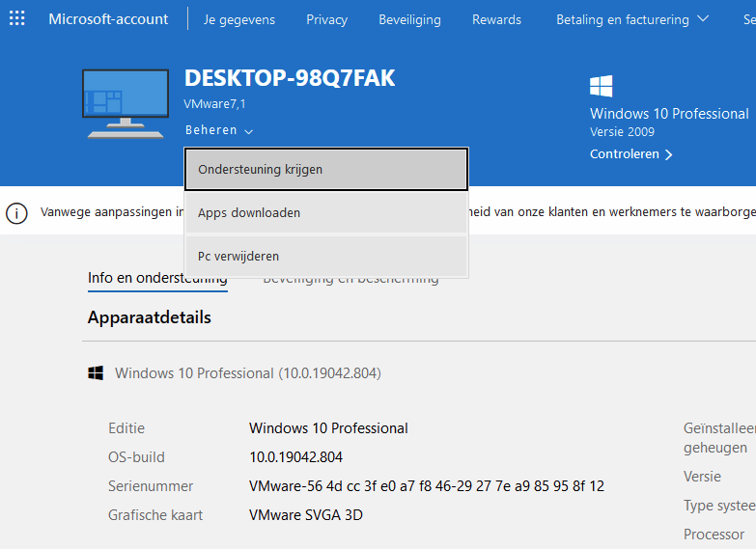Click the VMware SVGA 3D value
This screenshot has height=549, width=756.
[x=306, y=515]
